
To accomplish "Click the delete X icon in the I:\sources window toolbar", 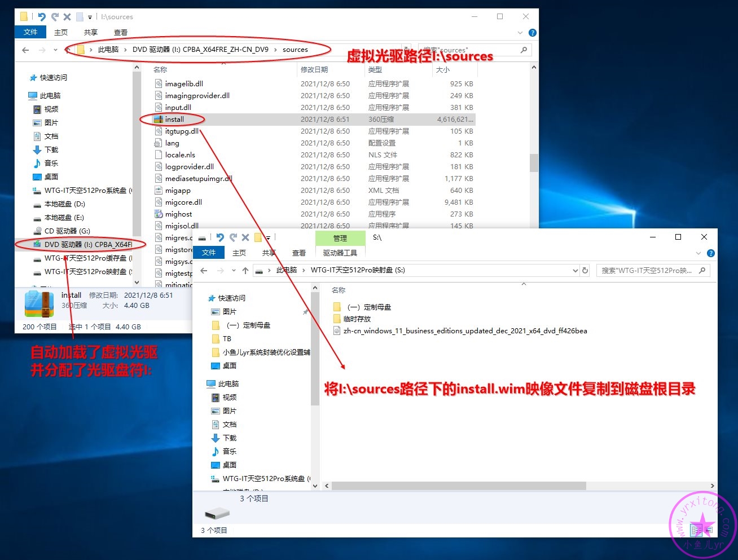I will point(67,17).
